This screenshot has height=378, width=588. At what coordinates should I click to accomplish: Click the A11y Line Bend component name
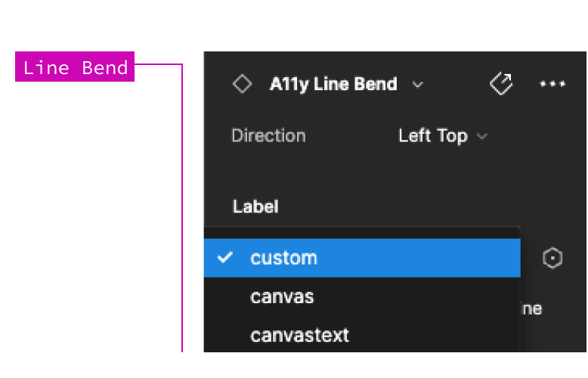click(x=333, y=84)
